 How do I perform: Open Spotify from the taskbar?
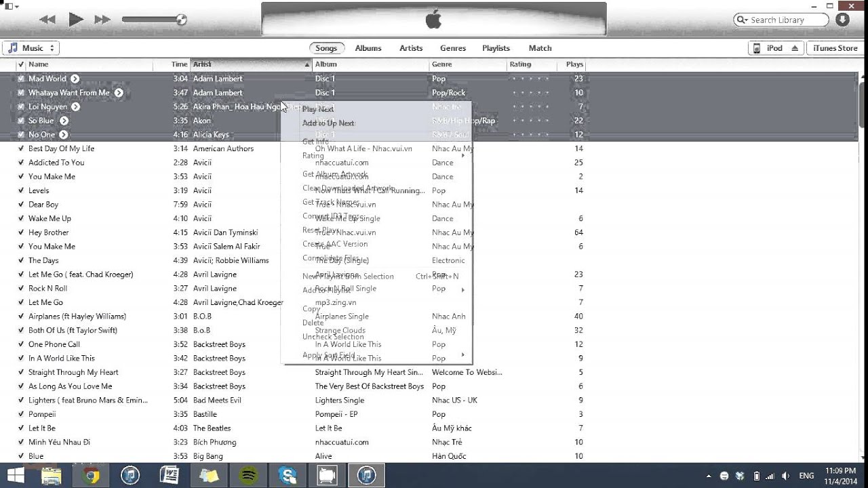pos(249,476)
